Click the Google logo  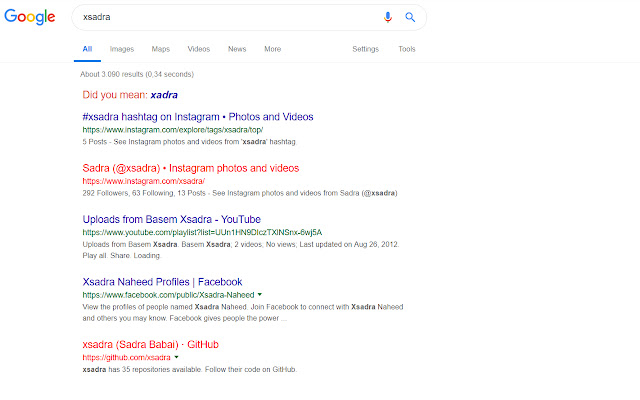click(32, 18)
